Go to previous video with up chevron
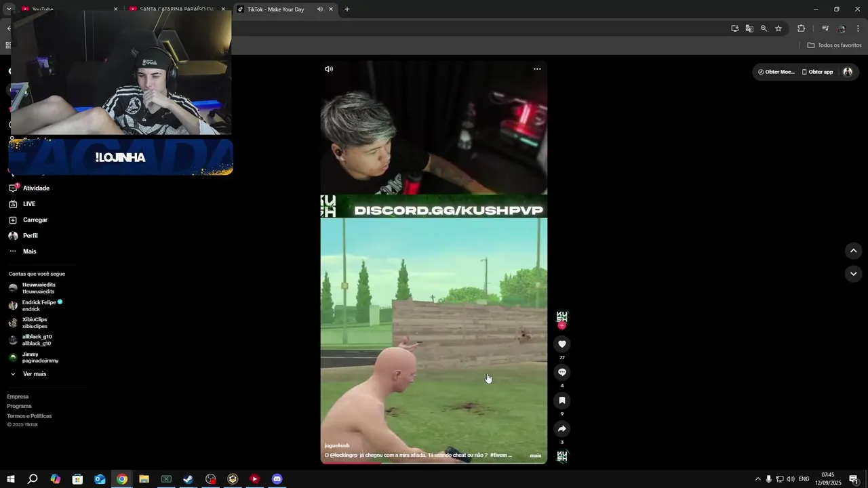The width and height of the screenshot is (868, 488). tap(853, 251)
